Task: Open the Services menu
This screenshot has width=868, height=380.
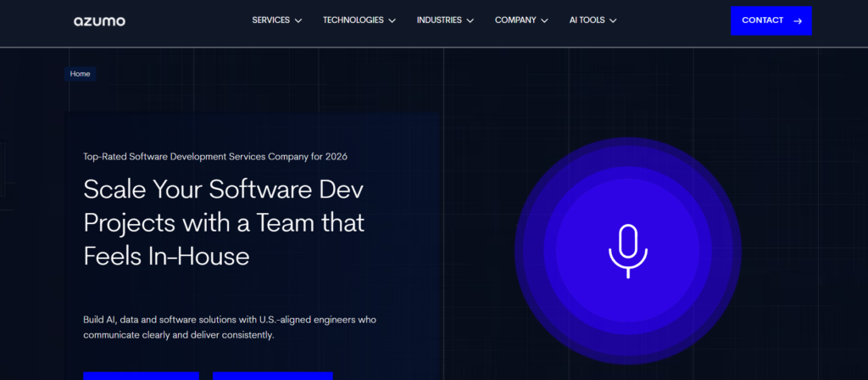Action: [x=270, y=20]
